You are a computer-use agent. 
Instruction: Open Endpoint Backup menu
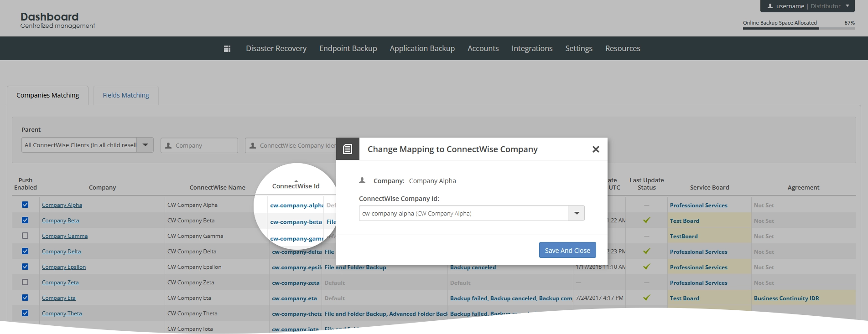(x=348, y=48)
